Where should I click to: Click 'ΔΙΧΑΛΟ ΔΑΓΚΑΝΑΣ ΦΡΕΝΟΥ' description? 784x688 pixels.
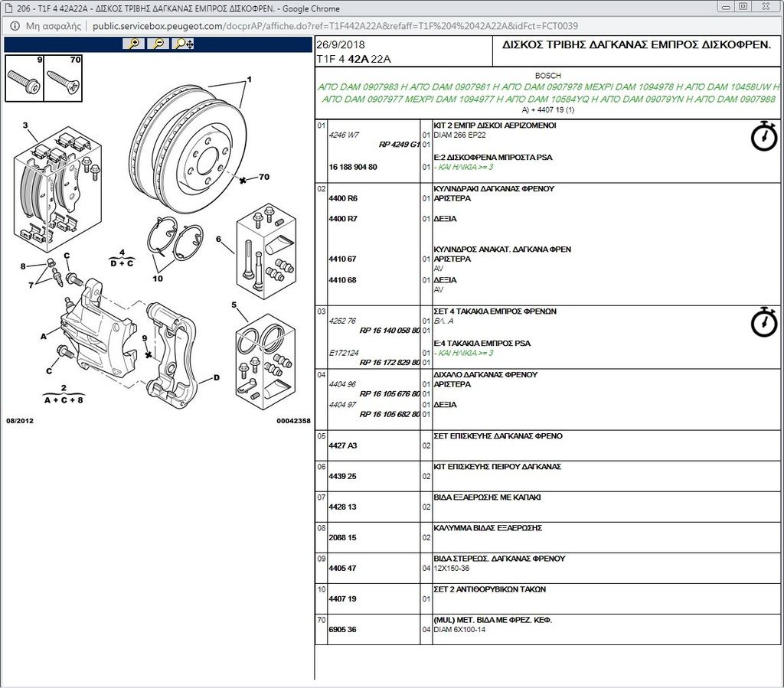(485, 375)
